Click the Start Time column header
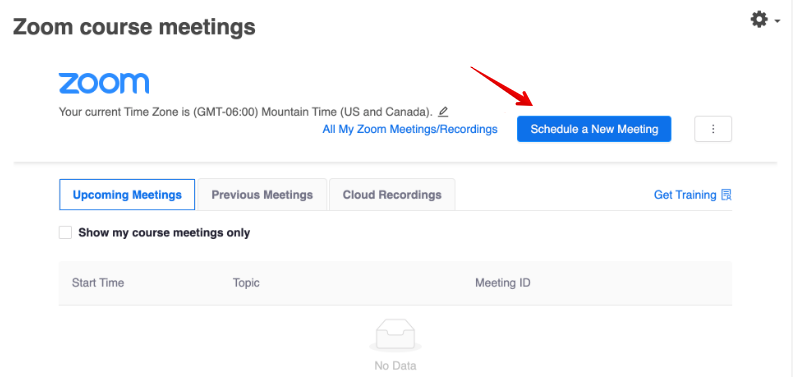Screen dimensions: 793x378 click(x=98, y=282)
